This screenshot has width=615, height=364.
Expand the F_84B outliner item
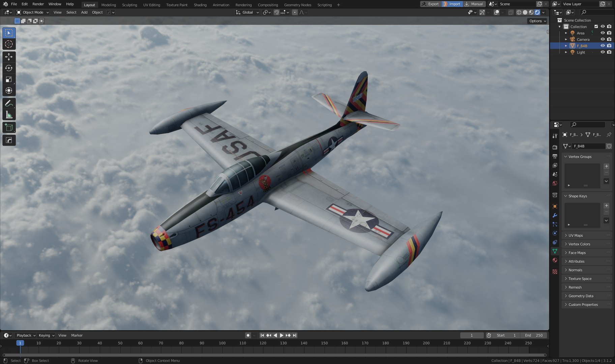point(566,46)
